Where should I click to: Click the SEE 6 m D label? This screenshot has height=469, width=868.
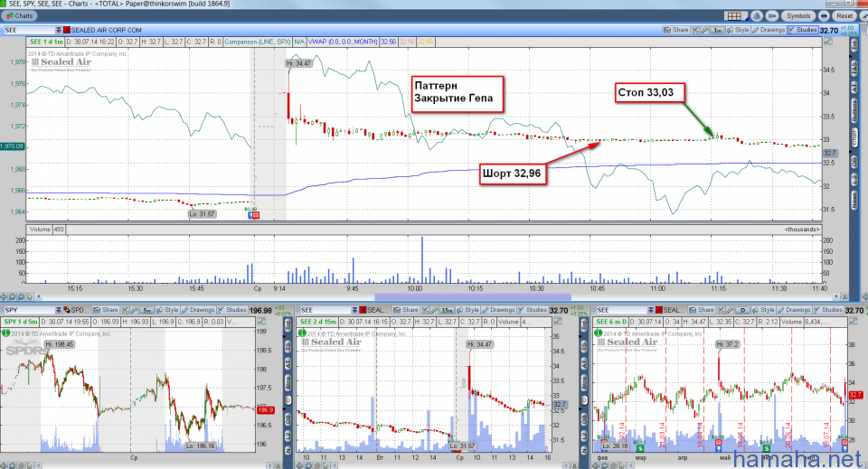[610, 322]
